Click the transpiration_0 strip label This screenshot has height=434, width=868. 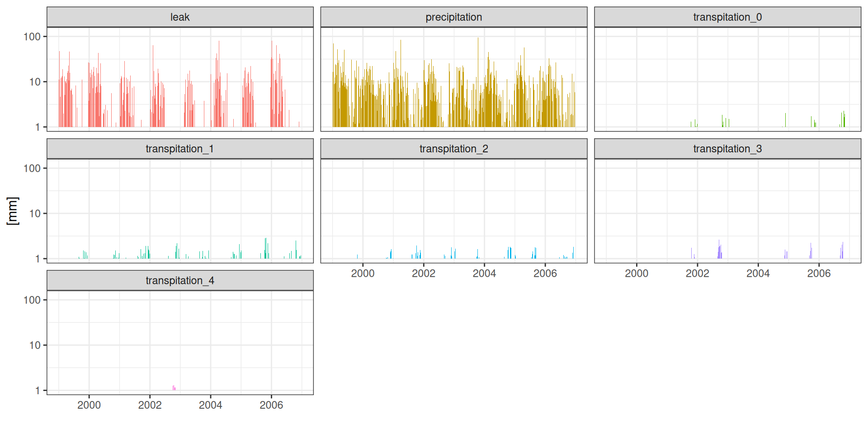727,17
